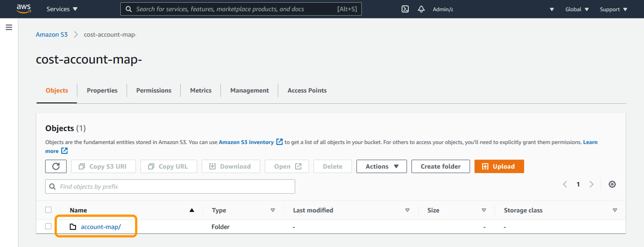644x247 pixels.
Task: Switch to the Management tab
Action: click(250, 90)
